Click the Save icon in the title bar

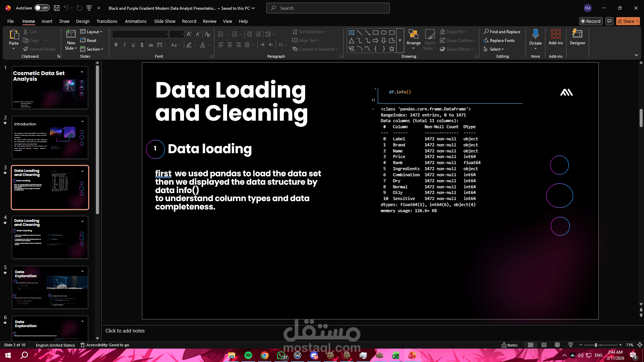pos(57,8)
